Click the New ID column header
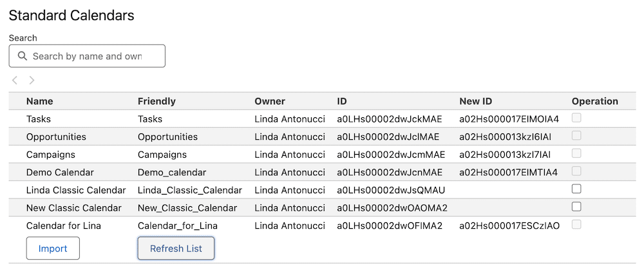 coord(476,101)
